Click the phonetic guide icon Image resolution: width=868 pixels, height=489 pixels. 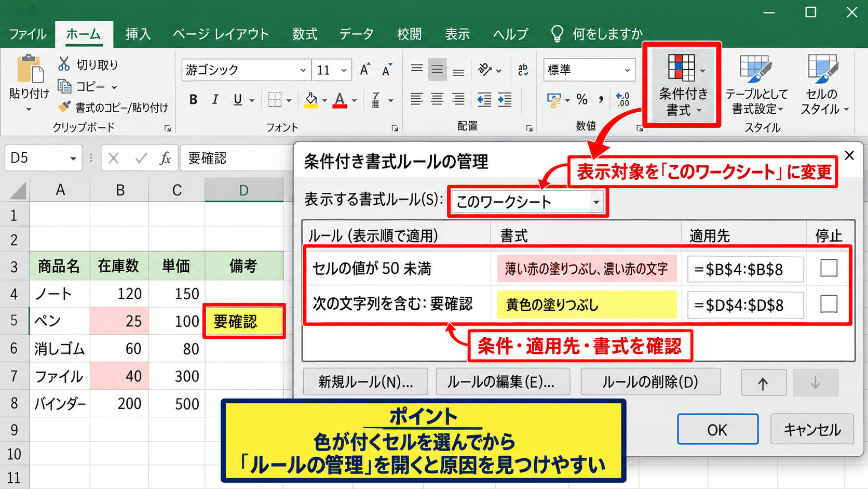point(376,100)
